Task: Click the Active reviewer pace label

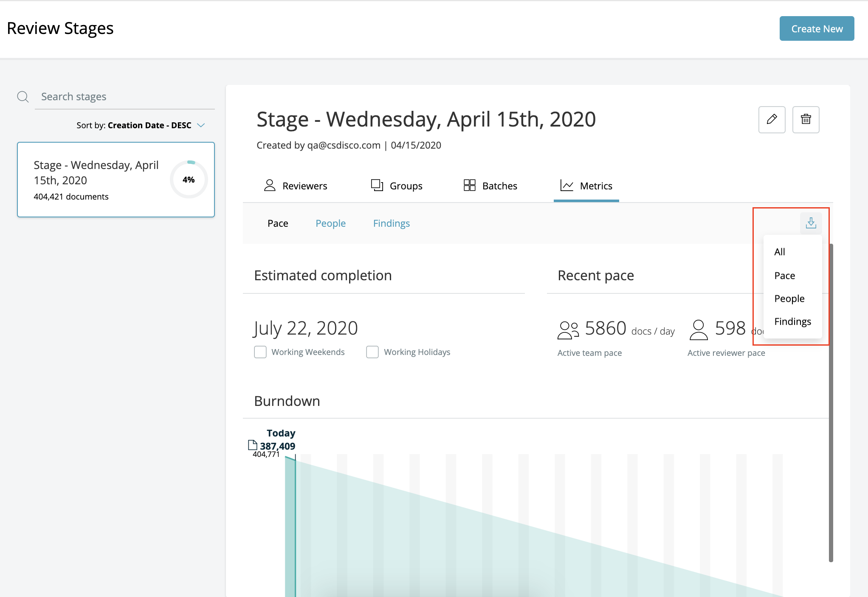Action: [726, 353]
